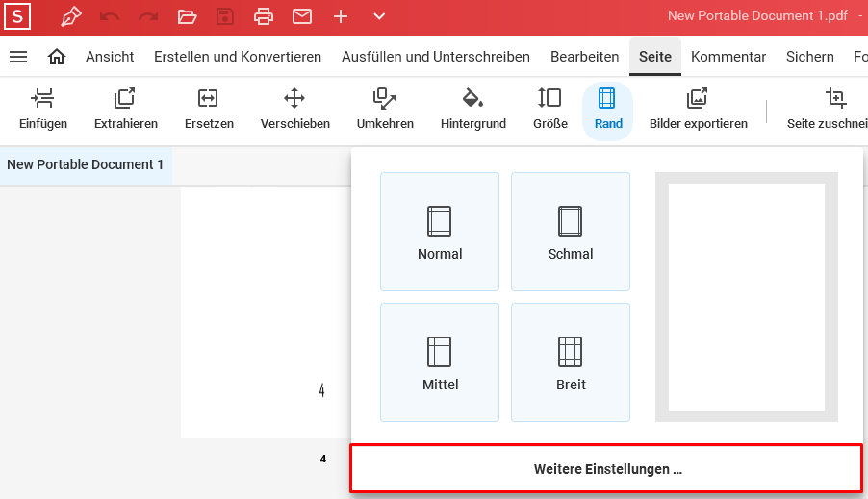Choose Breit margin preset

click(x=571, y=362)
